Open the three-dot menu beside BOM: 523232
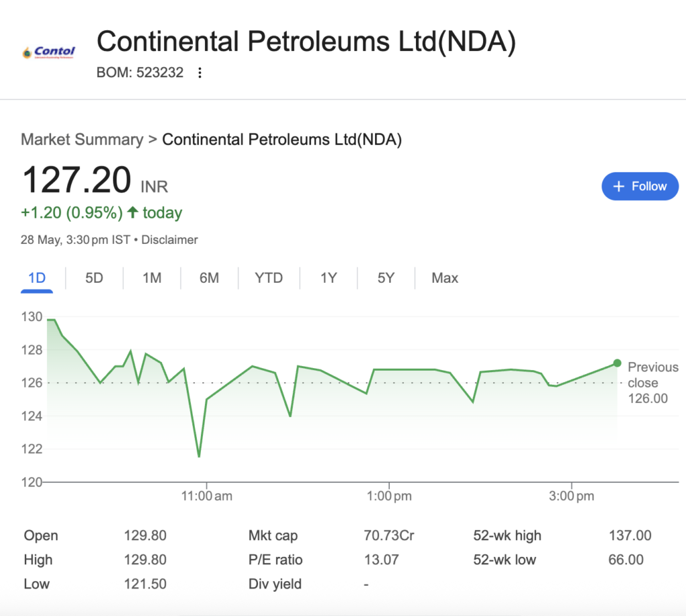 200,72
